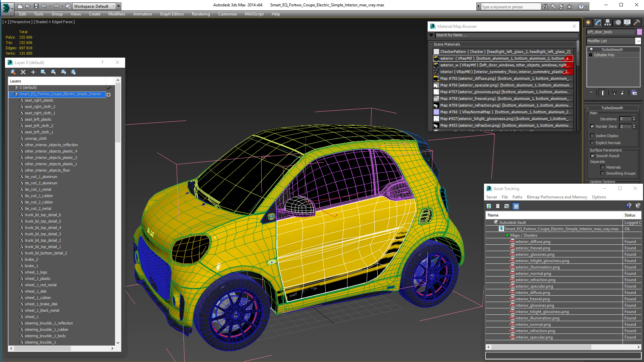Click Create New Layer icon in Layer dialog
This screenshot has height=362, width=644.
point(13,72)
